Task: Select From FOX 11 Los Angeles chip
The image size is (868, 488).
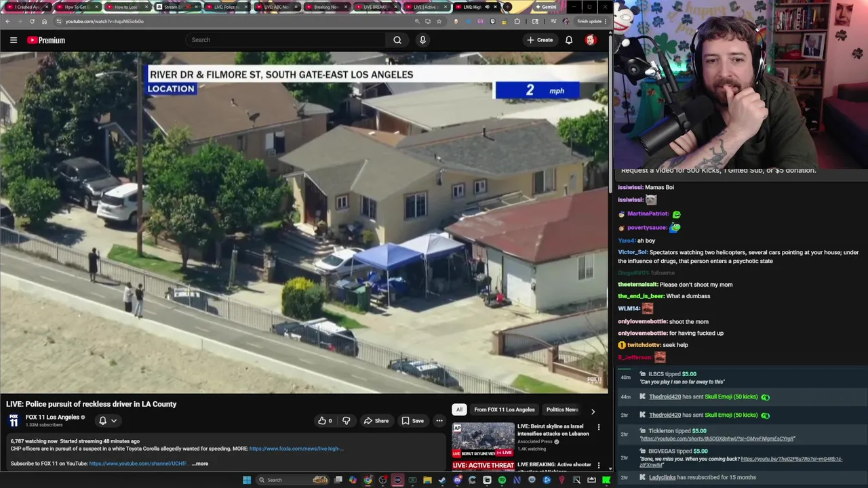Action: pyautogui.click(x=504, y=409)
